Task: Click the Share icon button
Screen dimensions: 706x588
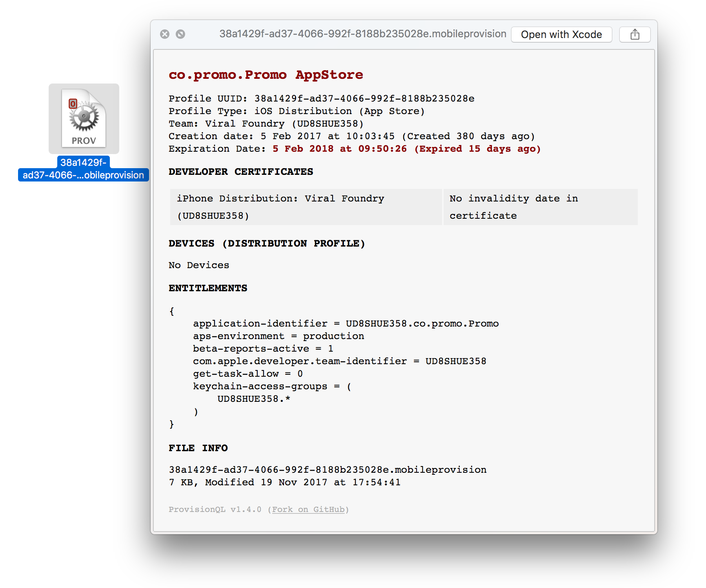Action: point(635,34)
